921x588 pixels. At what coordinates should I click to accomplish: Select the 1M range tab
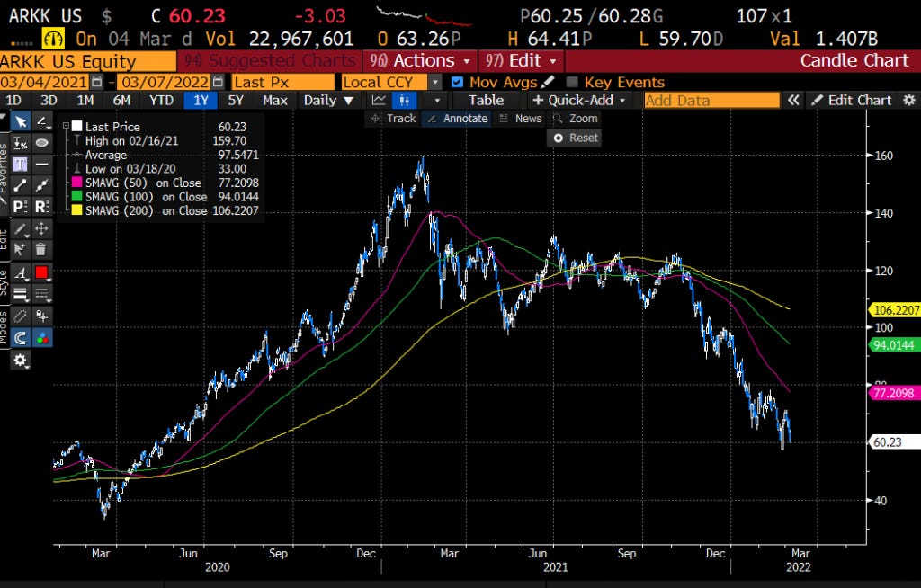pyautogui.click(x=85, y=101)
